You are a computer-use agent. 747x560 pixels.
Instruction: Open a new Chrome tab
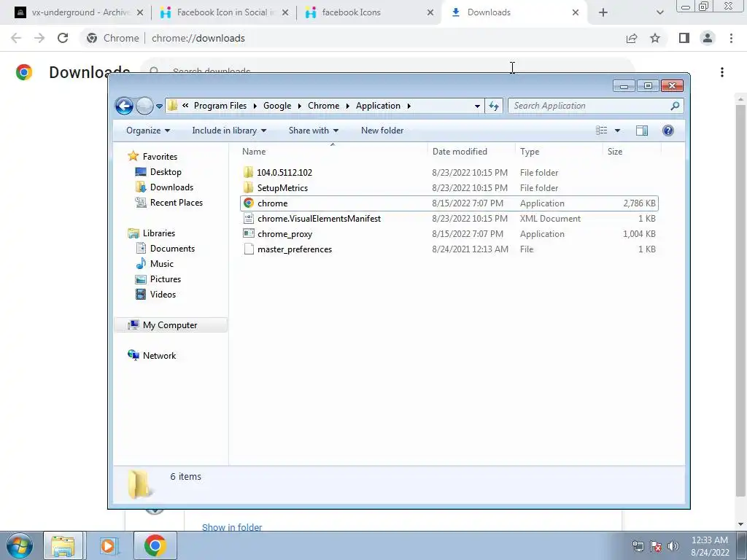coord(603,12)
